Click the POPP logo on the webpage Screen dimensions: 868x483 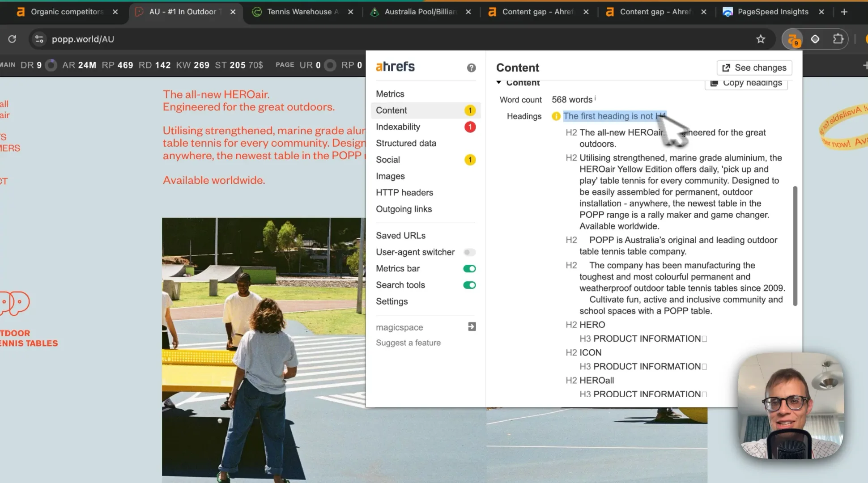(x=15, y=303)
